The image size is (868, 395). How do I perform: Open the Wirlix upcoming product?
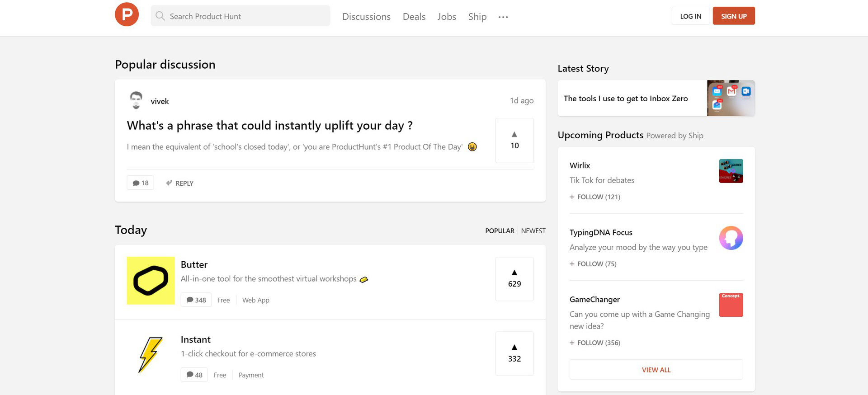[x=580, y=165]
